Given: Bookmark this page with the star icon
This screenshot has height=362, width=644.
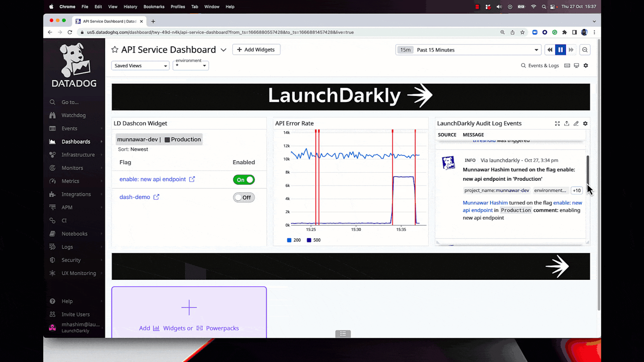Looking at the screenshot, I should click(x=523, y=33).
